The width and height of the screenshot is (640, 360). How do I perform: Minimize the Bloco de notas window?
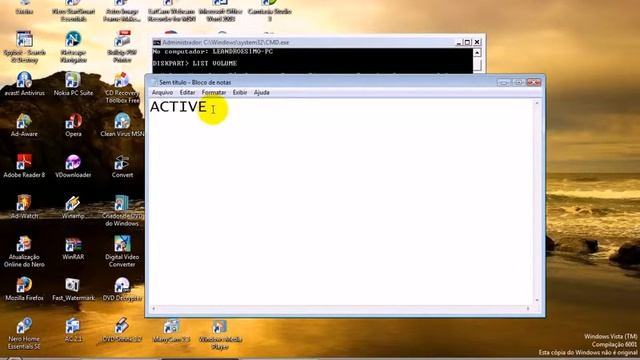point(503,82)
